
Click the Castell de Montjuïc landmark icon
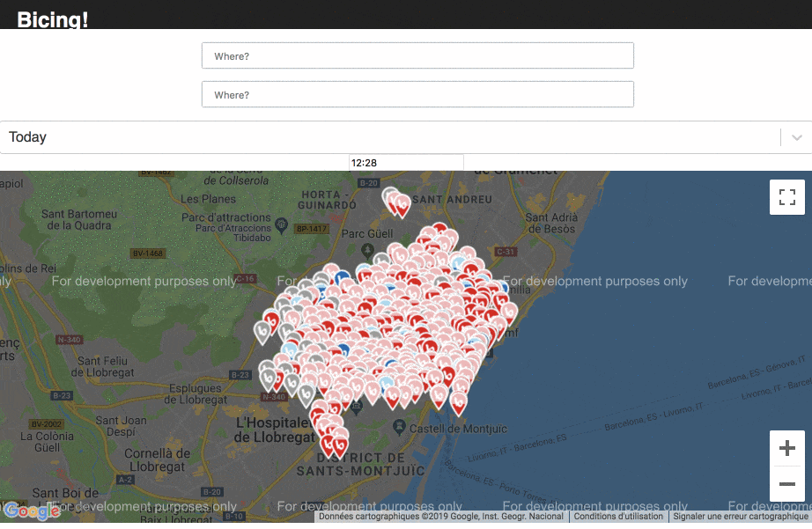pyautogui.click(x=399, y=427)
